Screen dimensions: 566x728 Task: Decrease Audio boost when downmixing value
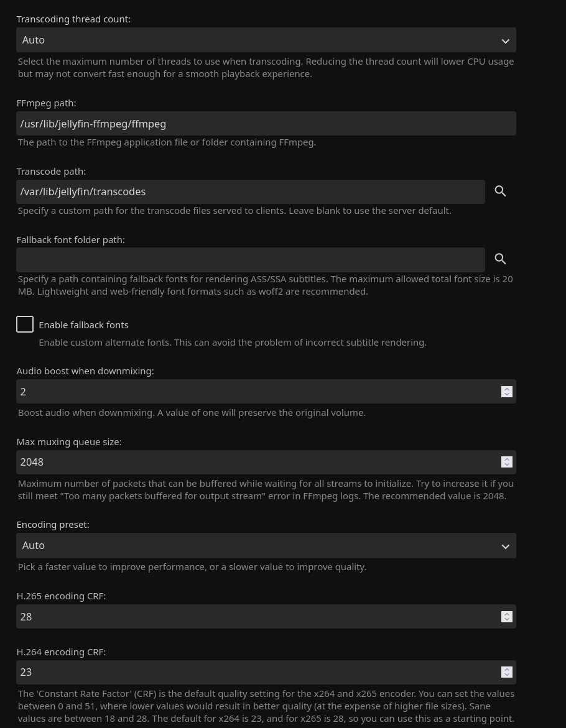tap(507, 394)
